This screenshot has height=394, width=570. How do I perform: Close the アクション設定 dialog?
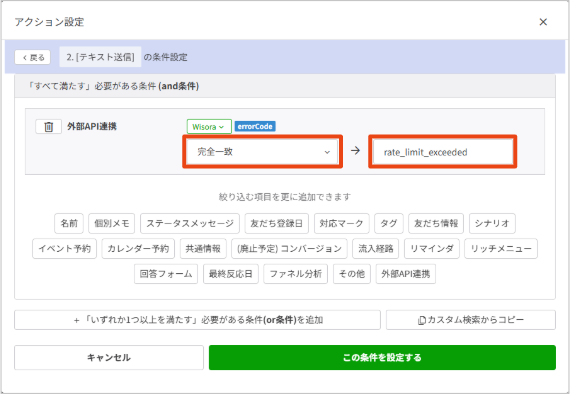click(x=543, y=22)
